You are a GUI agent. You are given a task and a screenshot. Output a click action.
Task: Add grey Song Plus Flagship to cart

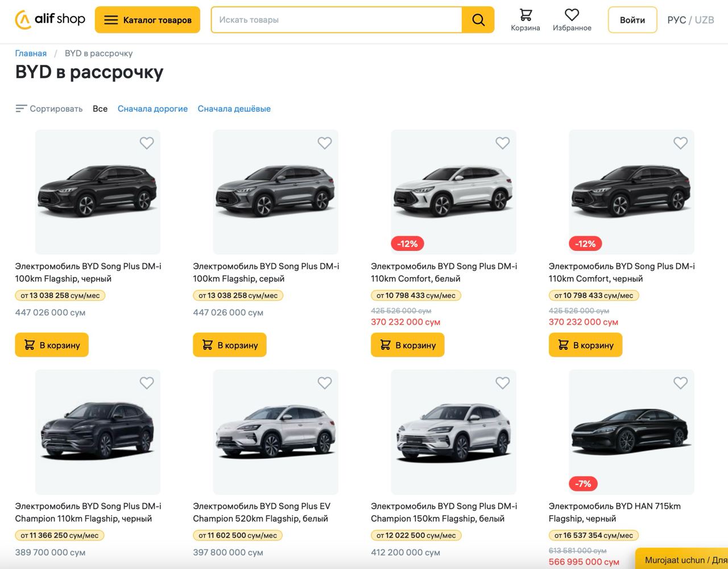pyautogui.click(x=230, y=345)
